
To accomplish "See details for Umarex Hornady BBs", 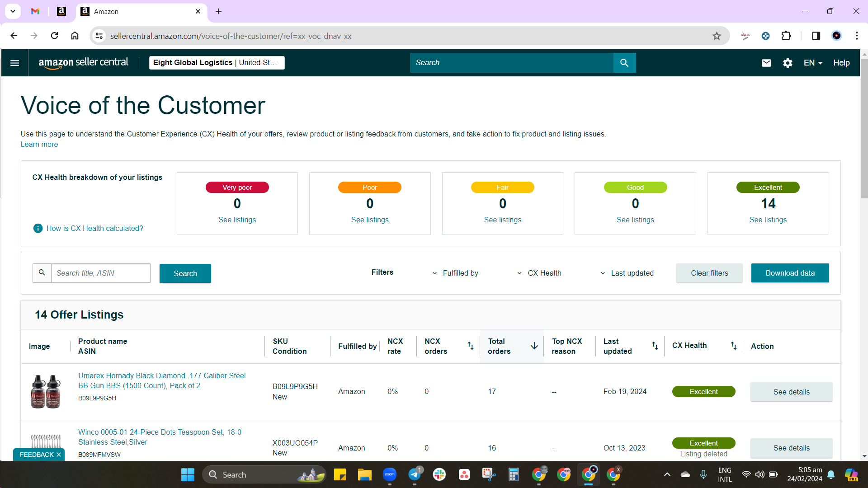I will tap(791, 392).
